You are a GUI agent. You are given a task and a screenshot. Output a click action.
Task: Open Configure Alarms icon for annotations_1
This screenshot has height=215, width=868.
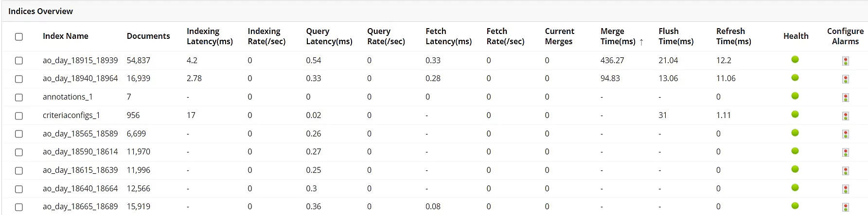(x=846, y=98)
